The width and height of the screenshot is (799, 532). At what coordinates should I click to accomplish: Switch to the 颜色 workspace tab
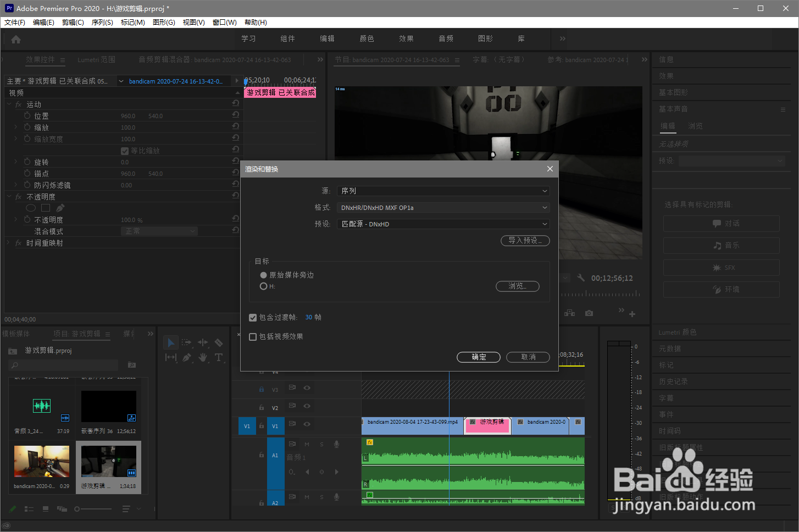pos(367,38)
